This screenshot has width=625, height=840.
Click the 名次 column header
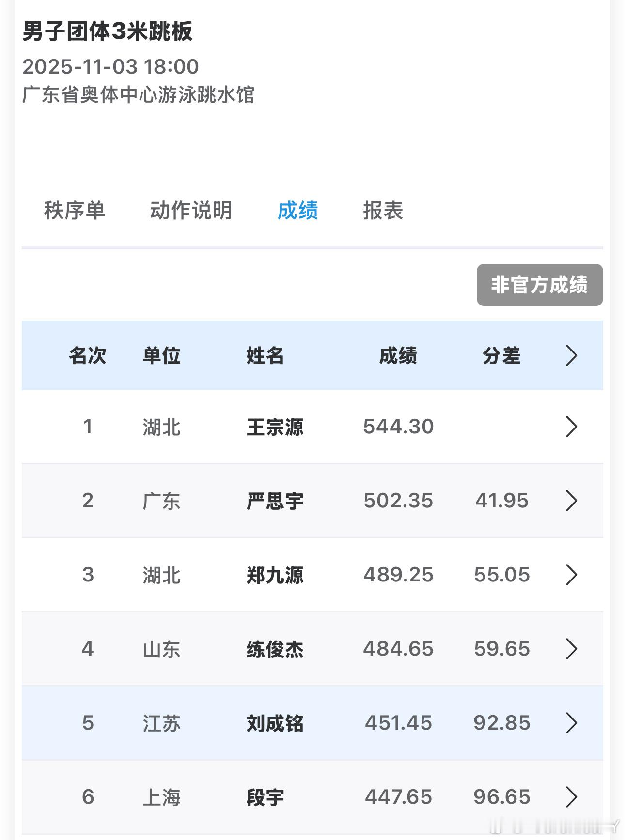pos(87,356)
